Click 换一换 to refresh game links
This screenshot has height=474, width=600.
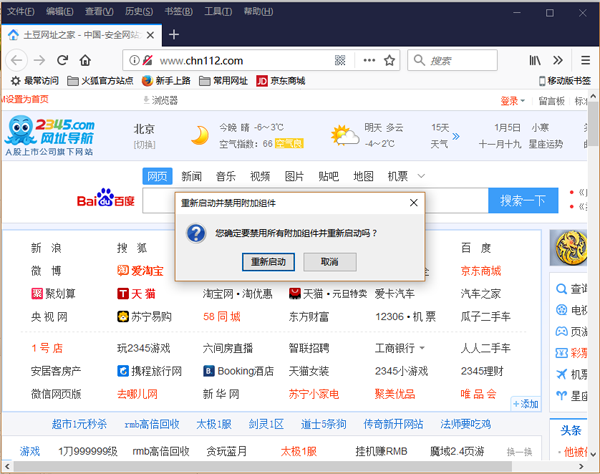click(519, 452)
